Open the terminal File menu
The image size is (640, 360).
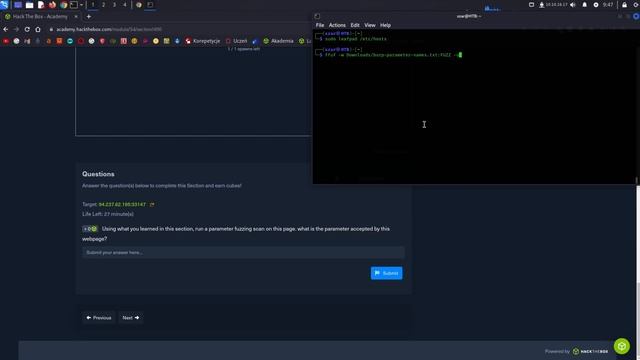[320, 25]
